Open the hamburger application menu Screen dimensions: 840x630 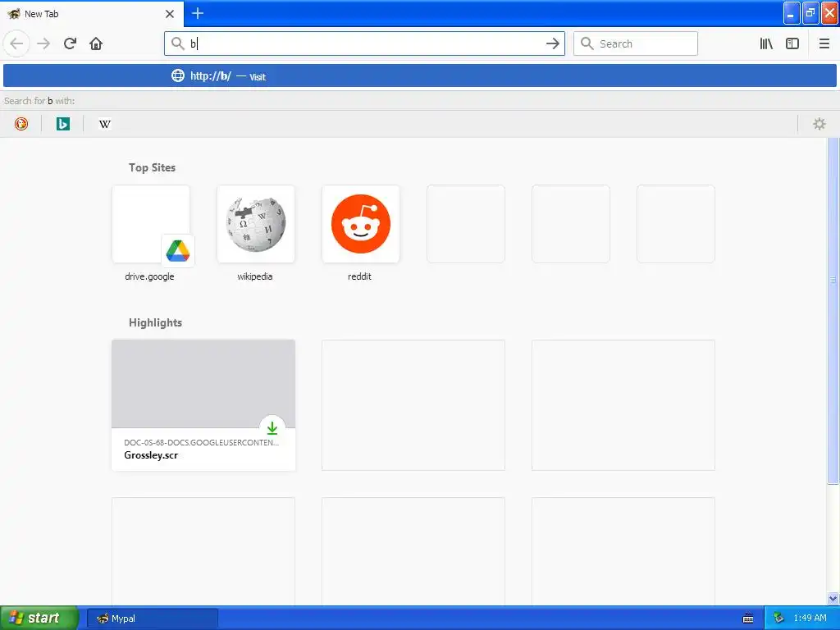tap(824, 43)
